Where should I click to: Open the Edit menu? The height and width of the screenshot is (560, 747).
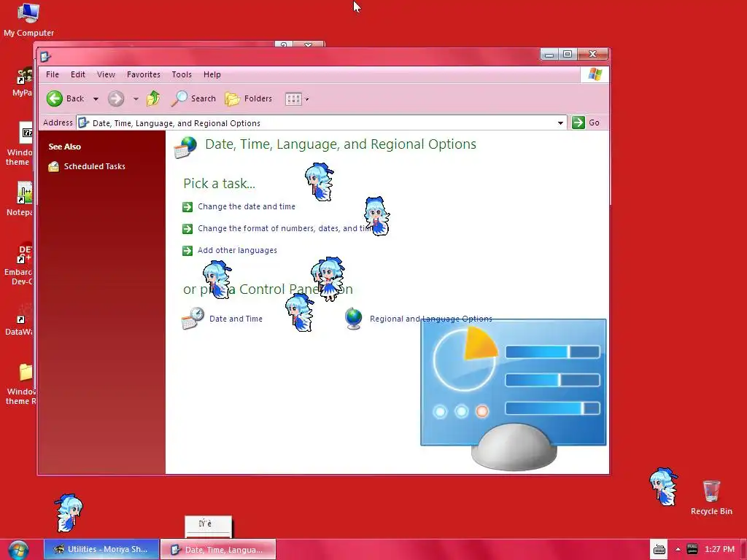pos(77,74)
